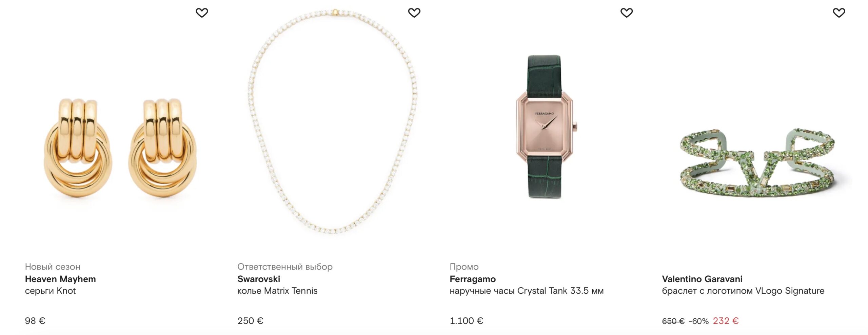Toggle wishlist heart for Ferragamo watch
The height and width of the screenshot is (335, 868).
pos(626,13)
